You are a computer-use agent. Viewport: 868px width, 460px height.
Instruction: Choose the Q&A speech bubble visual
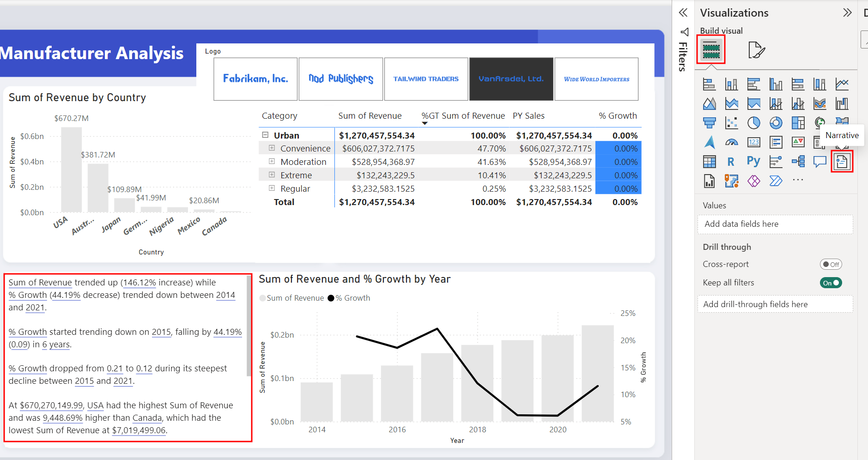[x=820, y=162]
